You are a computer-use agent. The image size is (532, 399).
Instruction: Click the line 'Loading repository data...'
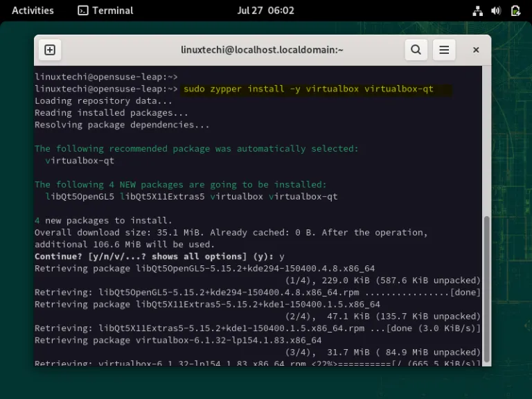coord(103,101)
